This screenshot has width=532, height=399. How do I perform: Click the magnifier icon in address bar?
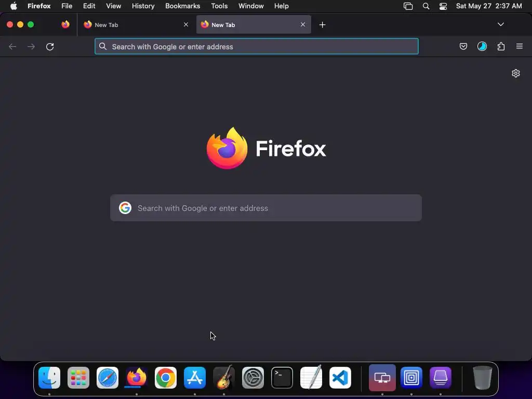(x=103, y=46)
